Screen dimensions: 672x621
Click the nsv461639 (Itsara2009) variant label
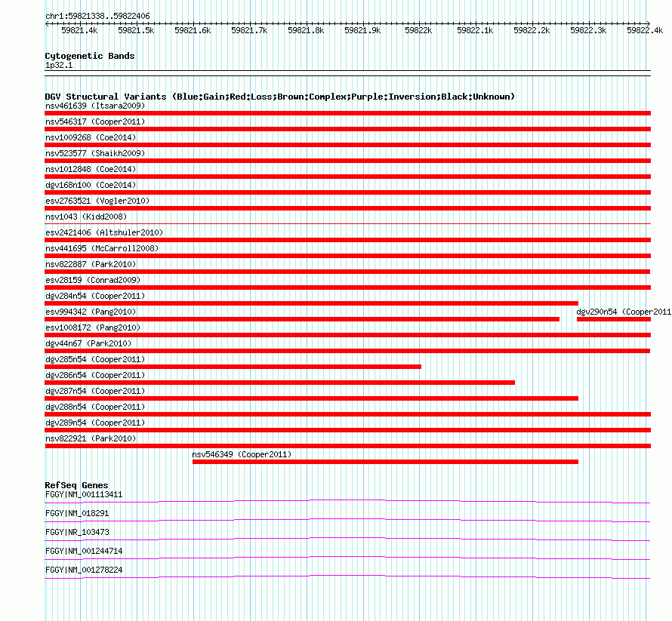tap(95, 106)
